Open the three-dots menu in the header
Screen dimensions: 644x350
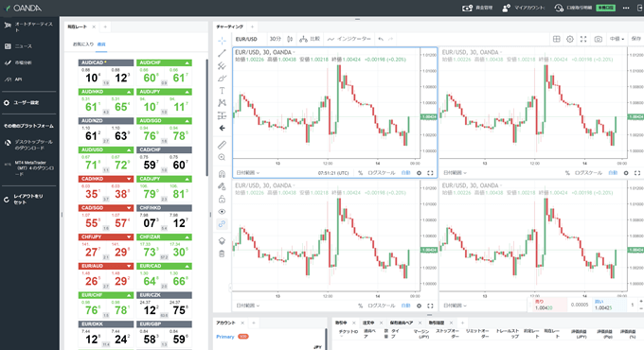[x=626, y=8]
